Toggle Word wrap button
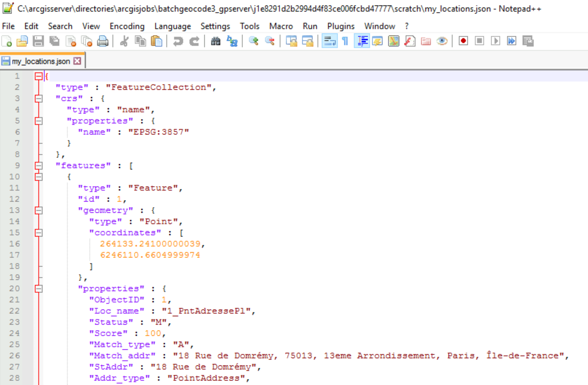The height and width of the screenshot is (385, 588). pyautogui.click(x=329, y=41)
